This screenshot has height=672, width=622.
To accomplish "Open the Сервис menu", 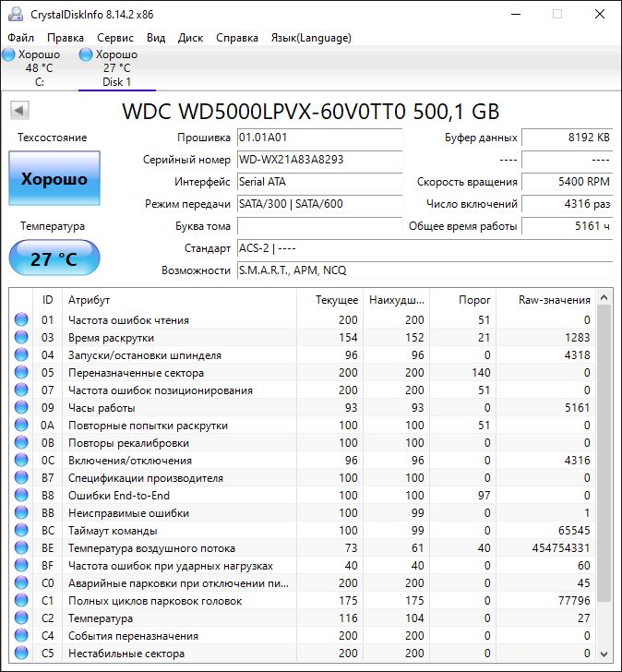I will point(115,38).
